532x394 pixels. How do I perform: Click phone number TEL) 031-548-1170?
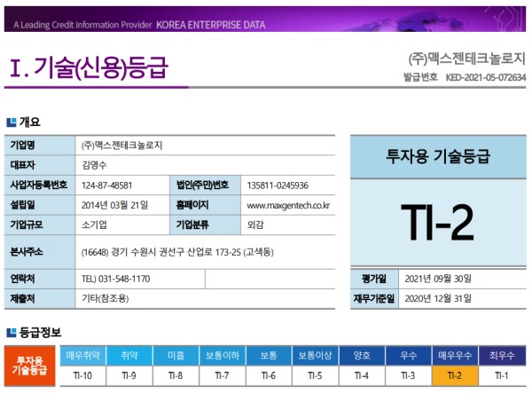pyautogui.click(x=115, y=279)
